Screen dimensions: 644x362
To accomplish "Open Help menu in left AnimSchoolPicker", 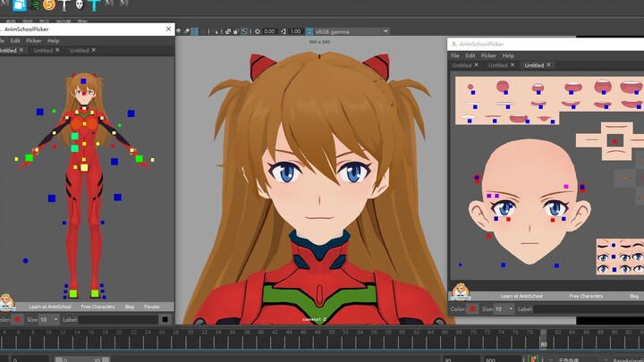I will [53, 40].
